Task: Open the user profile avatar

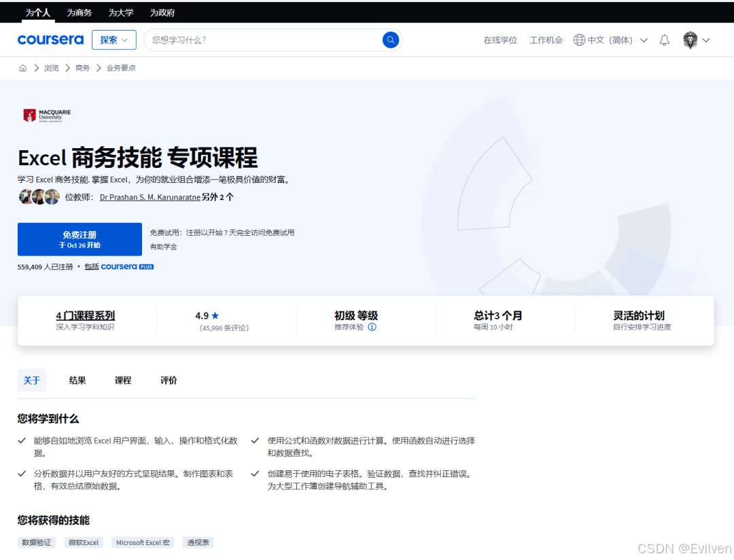Action: pos(690,40)
